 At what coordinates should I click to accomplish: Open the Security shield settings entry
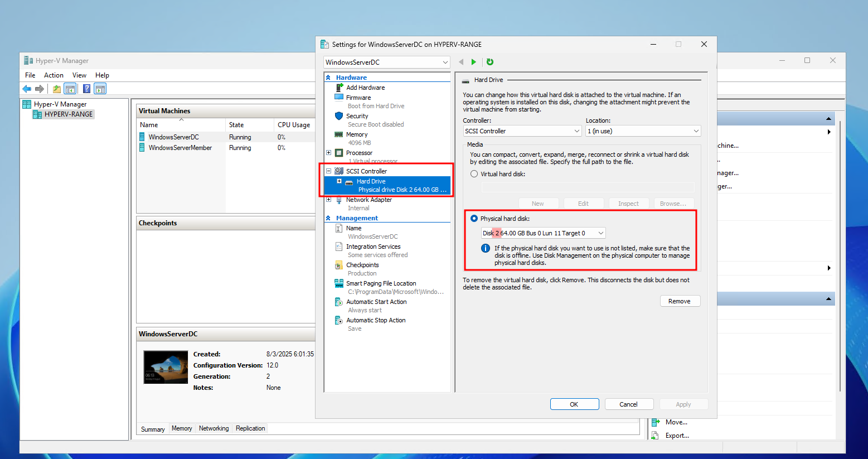(357, 116)
